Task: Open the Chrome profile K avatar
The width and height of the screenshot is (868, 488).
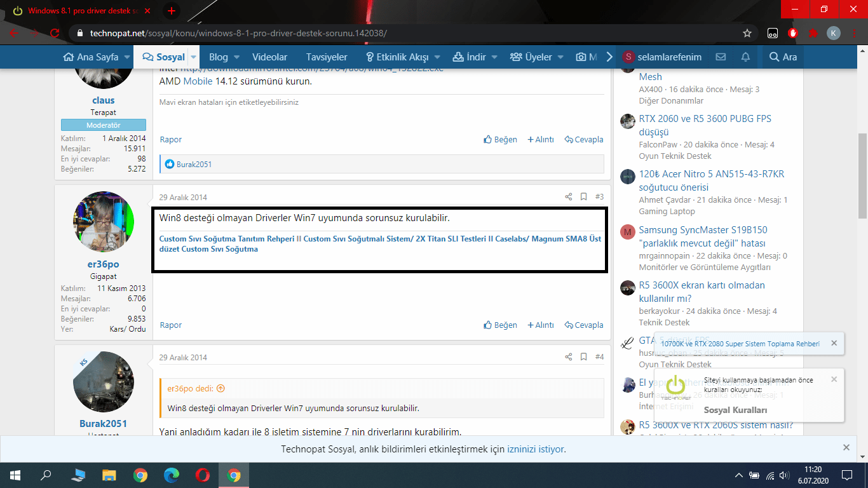Action: click(x=834, y=33)
